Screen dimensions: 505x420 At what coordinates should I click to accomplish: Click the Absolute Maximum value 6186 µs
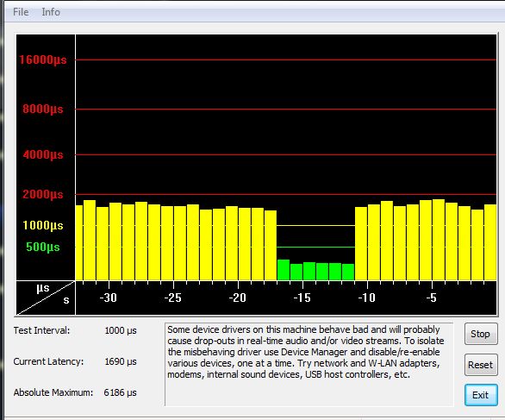point(120,392)
